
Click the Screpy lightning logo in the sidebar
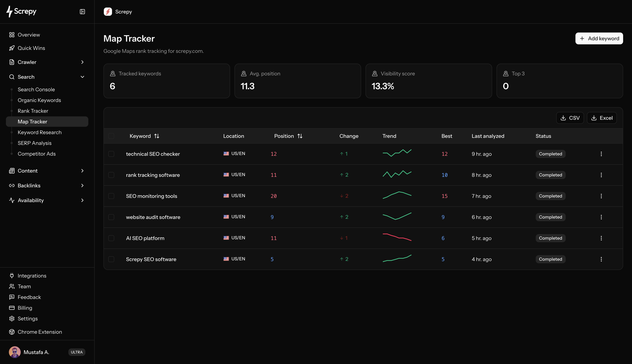(21, 11)
